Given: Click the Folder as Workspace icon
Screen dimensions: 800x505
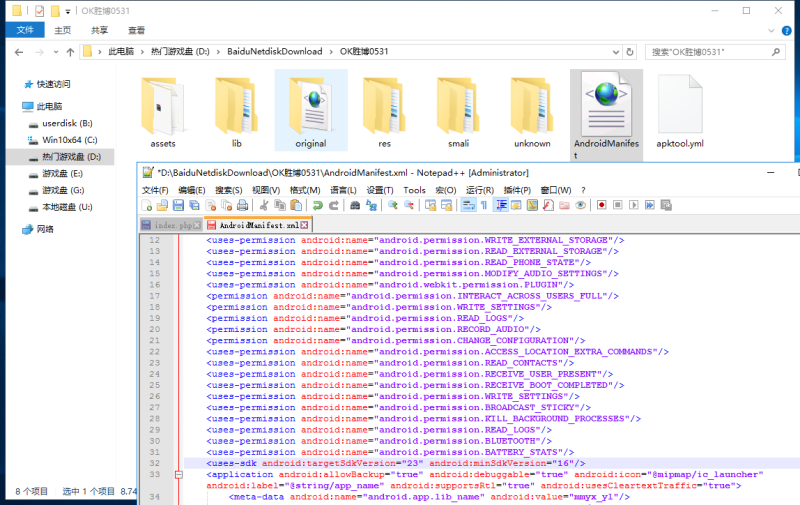Looking at the screenshot, I should pyautogui.click(x=564, y=205).
